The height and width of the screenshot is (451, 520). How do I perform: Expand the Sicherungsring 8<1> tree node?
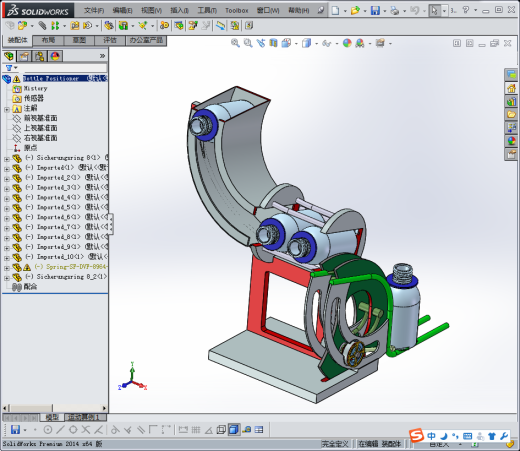tap(7, 159)
